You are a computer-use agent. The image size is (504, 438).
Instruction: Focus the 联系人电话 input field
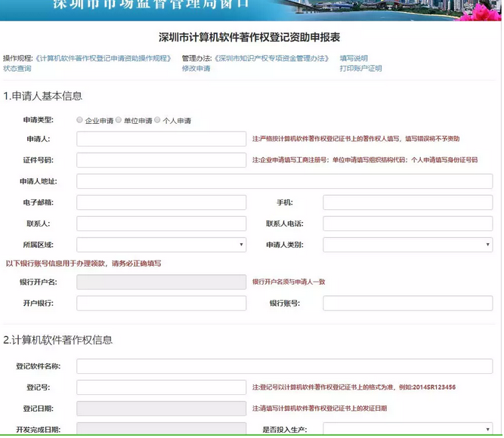pos(408,224)
